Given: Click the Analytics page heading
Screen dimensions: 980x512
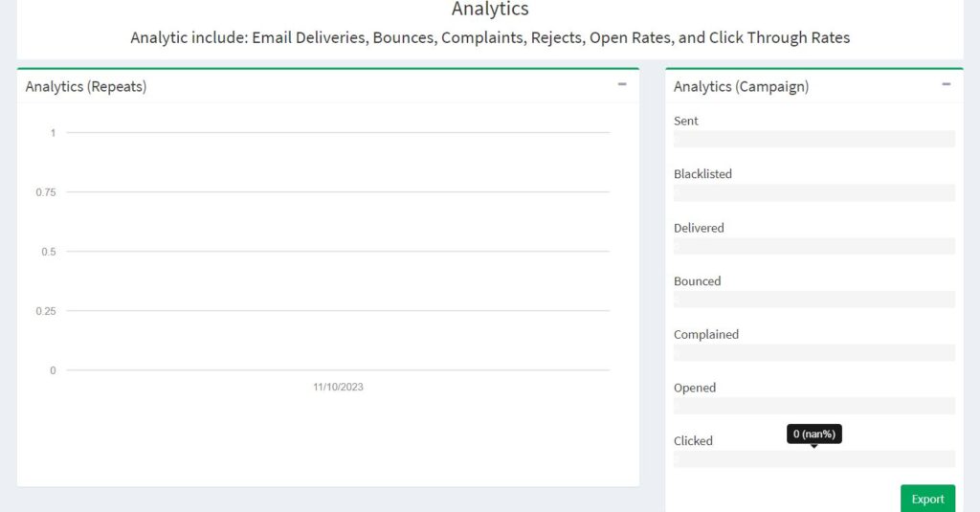Looking at the screenshot, I should point(490,9).
